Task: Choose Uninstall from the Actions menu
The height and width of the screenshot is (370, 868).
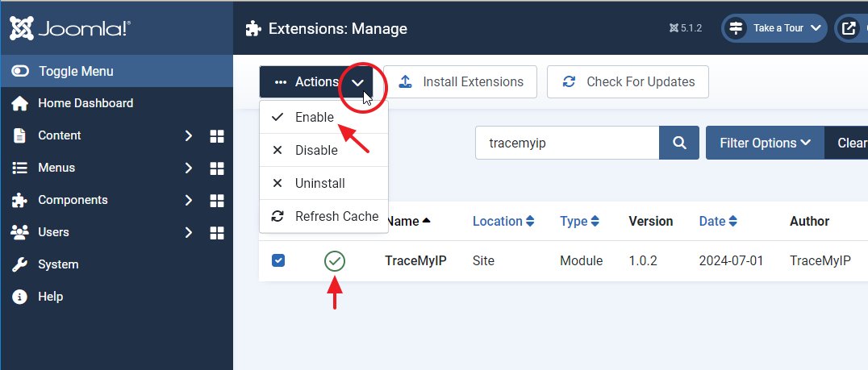Action: (x=319, y=183)
